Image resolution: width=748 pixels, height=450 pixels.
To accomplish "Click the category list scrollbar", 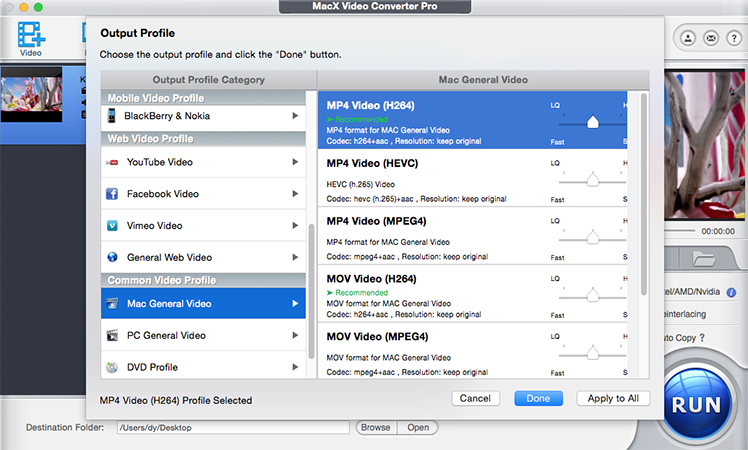I will pos(312,291).
